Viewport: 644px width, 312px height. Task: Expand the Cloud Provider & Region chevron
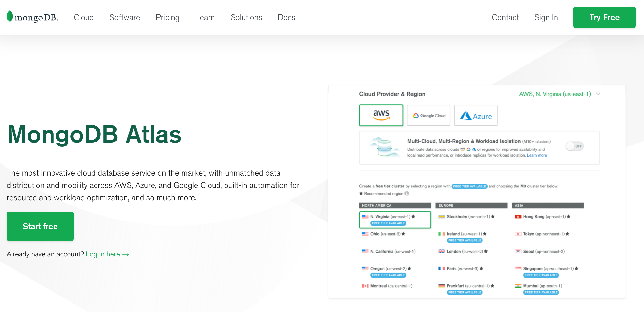[x=598, y=94]
